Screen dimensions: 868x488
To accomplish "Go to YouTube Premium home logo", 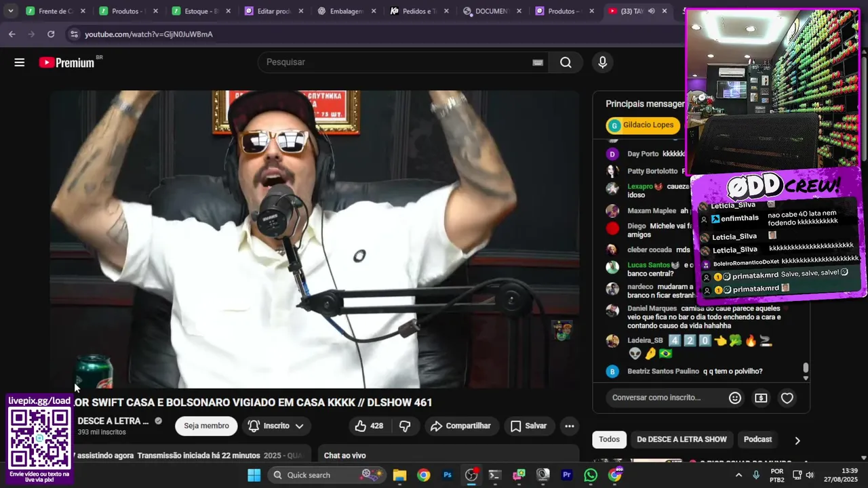I will [66, 62].
